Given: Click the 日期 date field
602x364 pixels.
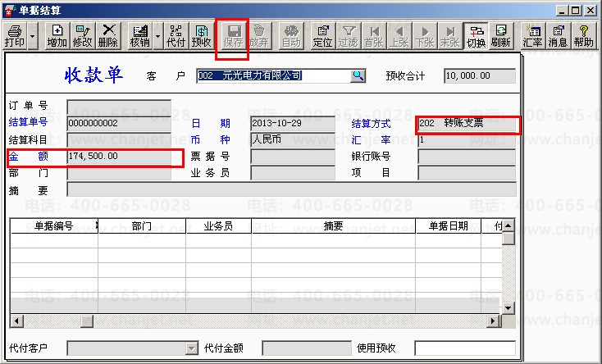Looking at the screenshot, I should pos(293,123).
